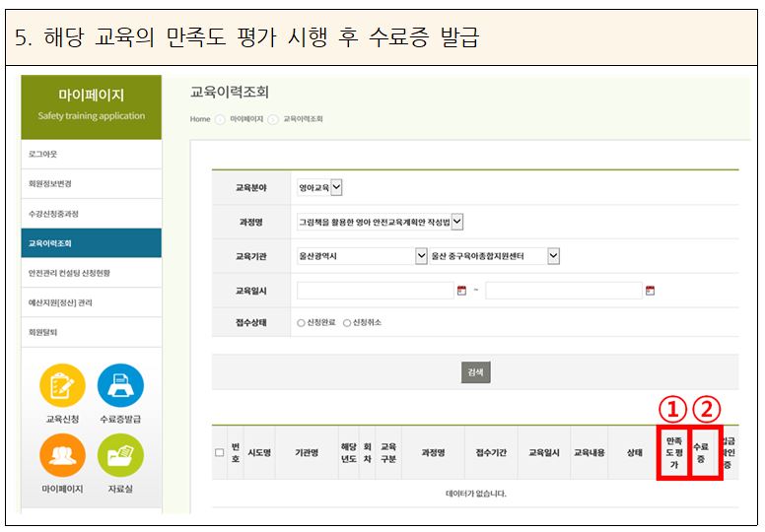The image size is (765, 532).
Task: Open the 울산 중구육아종합지원센터 dropdown
Action: tap(553, 256)
